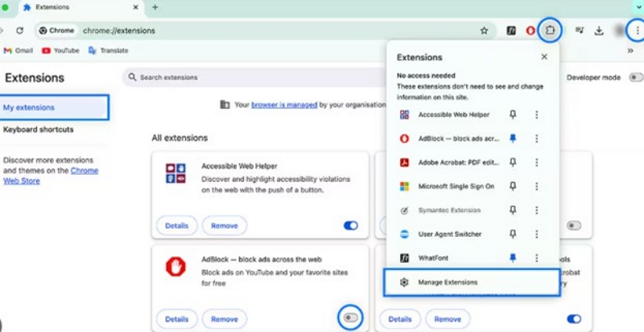The width and height of the screenshot is (644, 332).
Task: Click the Adobe Acrobat icon in popup
Action: click(404, 162)
